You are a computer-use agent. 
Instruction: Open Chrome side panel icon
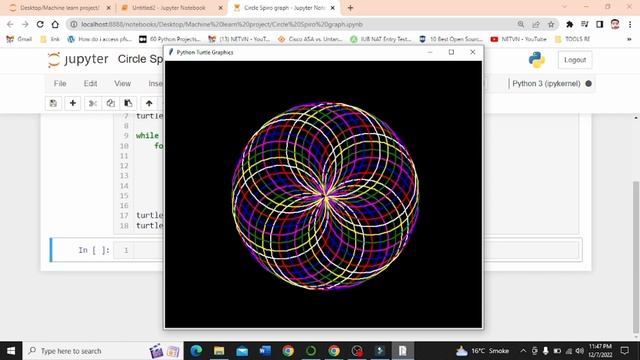(600, 24)
